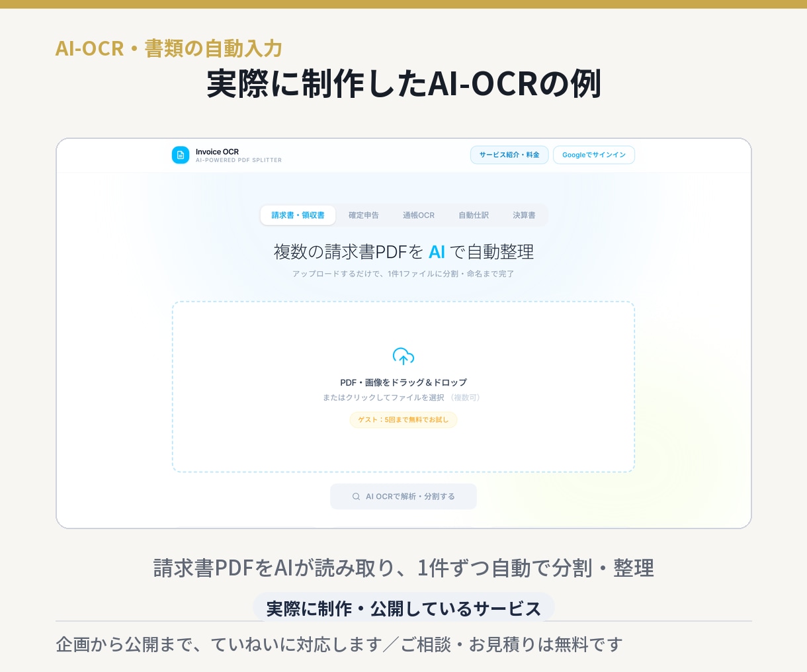This screenshot has width=807, height=672.
Task: Select the 請求書・領収書 tab
Action: click(298, 215)
